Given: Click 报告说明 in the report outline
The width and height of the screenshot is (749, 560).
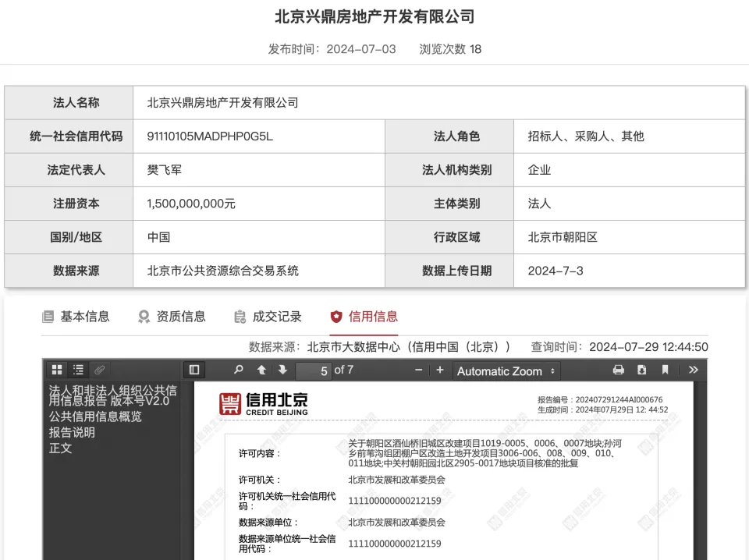Looking at the screenshot, I should pos(72,434).
